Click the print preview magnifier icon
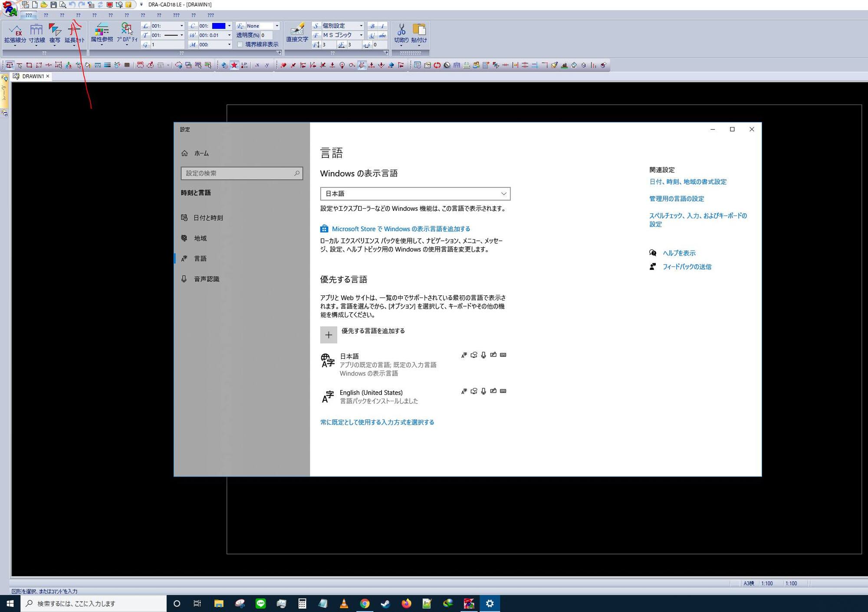Image resolution: width=868 pixels, height=612 pixels. [x=63, y=5]
